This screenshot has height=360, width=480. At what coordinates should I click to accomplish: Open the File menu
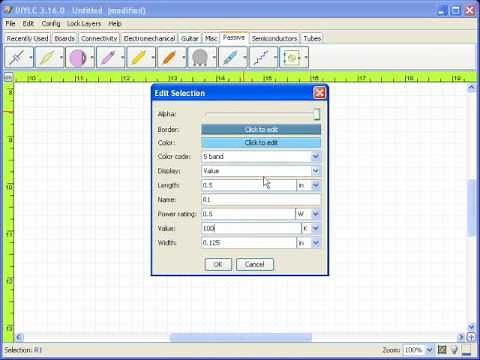click(10, 24)
